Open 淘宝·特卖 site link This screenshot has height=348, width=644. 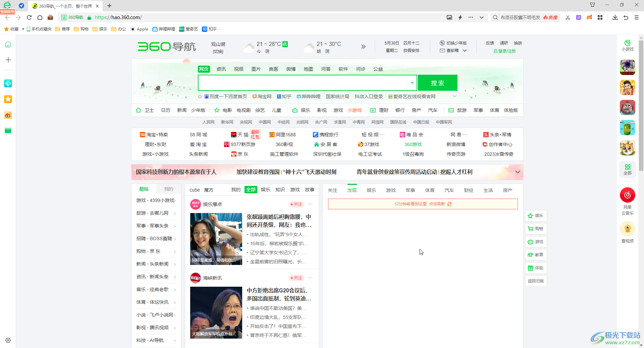point(154,135)
